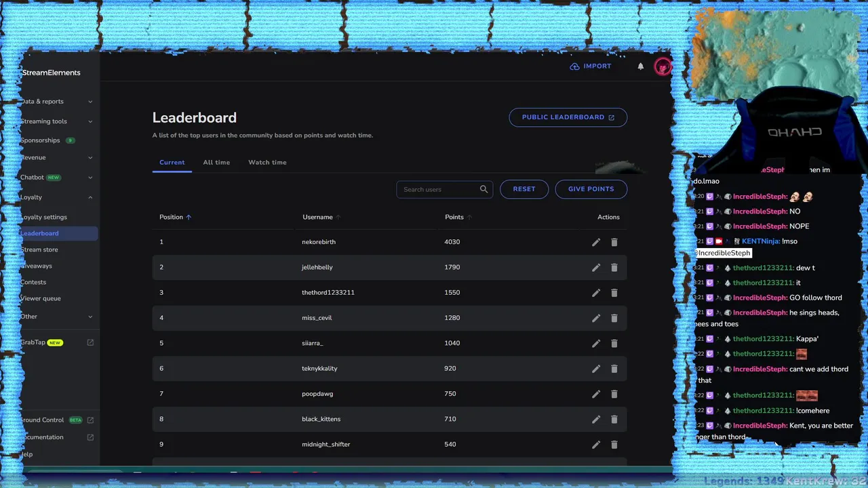
Task: Edit points for black_kittens
Action: tap(596, 420)
